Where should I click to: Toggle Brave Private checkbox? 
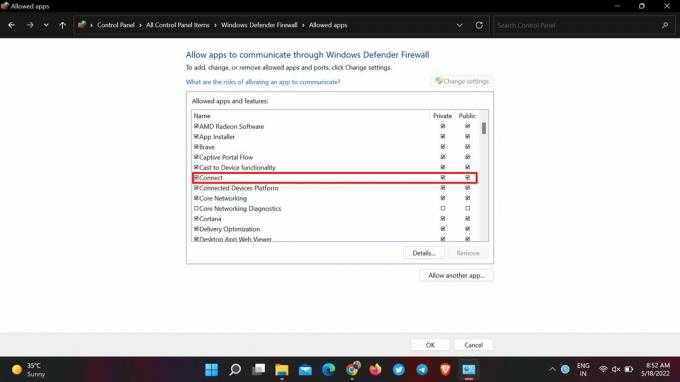pos(443,147)
